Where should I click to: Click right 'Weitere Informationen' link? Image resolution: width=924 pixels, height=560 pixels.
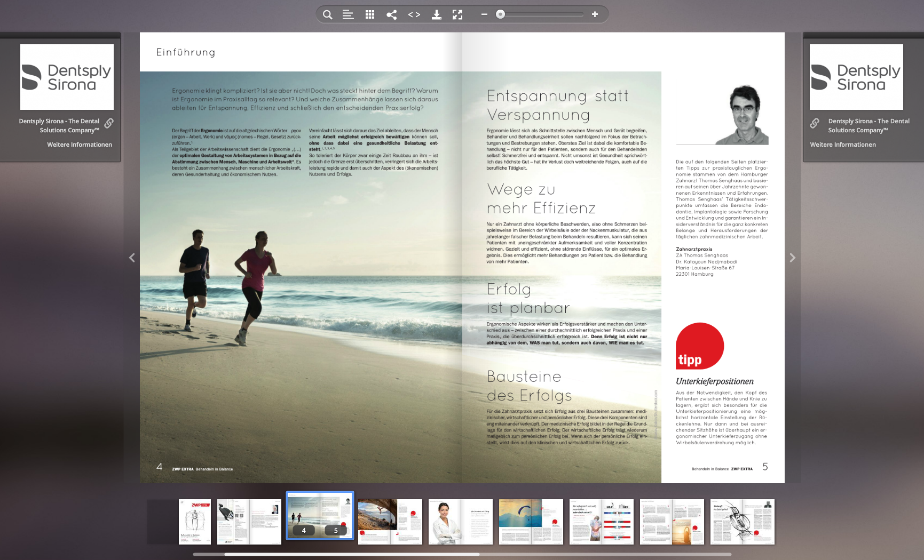tap(843, 145)
